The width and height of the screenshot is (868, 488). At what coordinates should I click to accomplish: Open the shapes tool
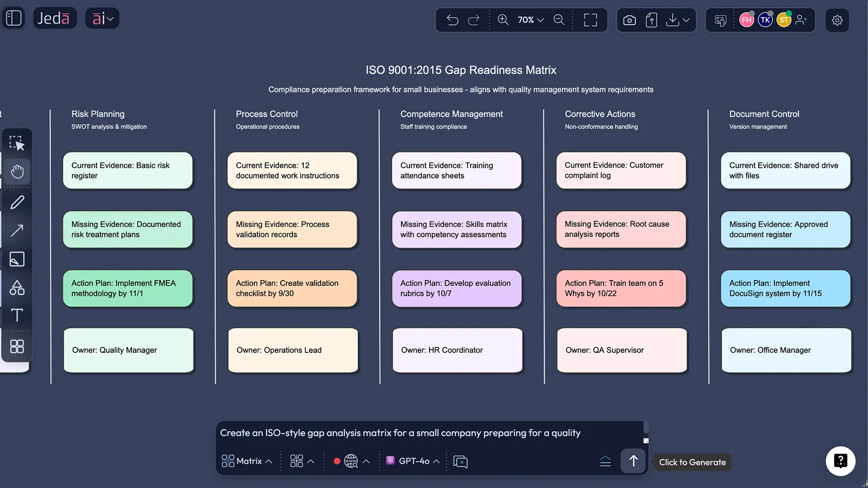pos(17,287)
